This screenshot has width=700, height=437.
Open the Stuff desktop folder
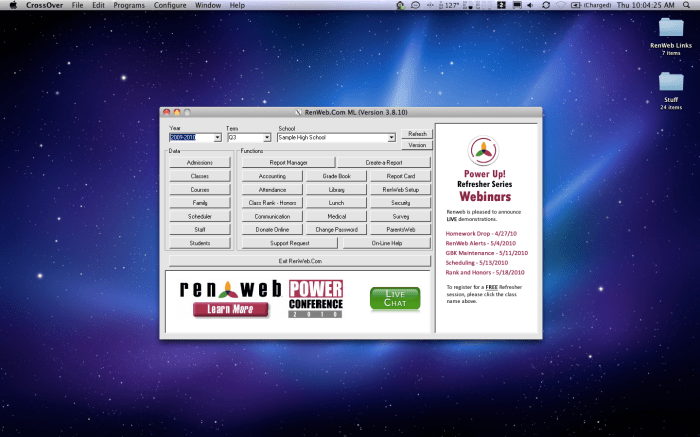tap(671, 91)
